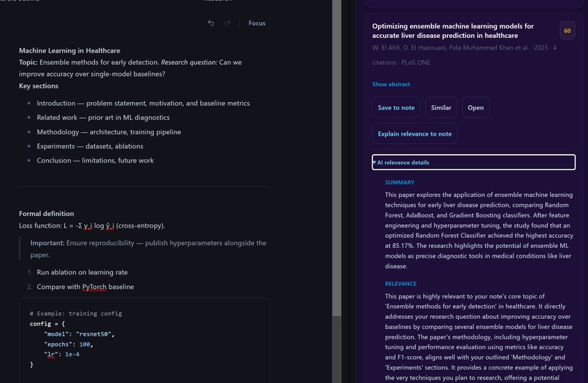Image resolution: width=588 pixels, height=383 pixels.
Task: Click the code comment Example: training config
Action: click(76, 314)
